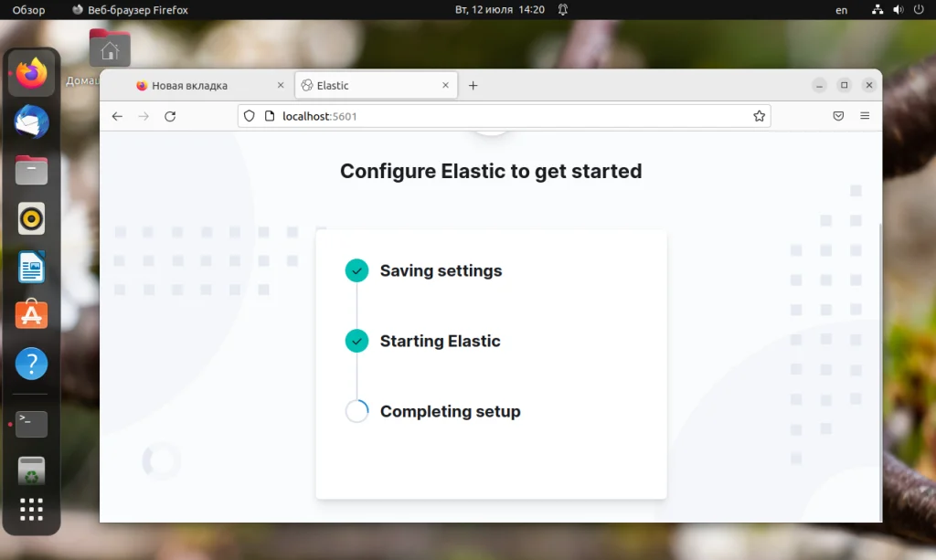
Task: Open Ubuntu Software from the dock
Action: point(31,315)
